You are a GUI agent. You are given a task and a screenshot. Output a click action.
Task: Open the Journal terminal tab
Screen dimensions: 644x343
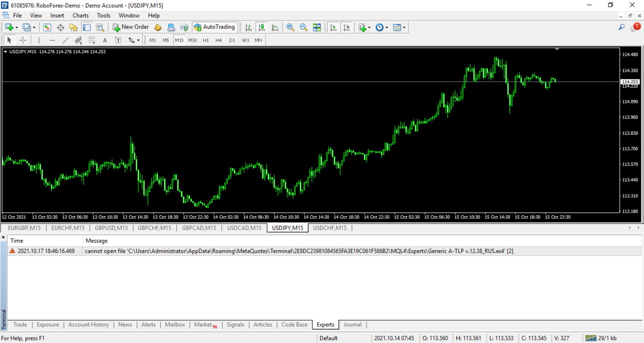click(x=352, y=325)
